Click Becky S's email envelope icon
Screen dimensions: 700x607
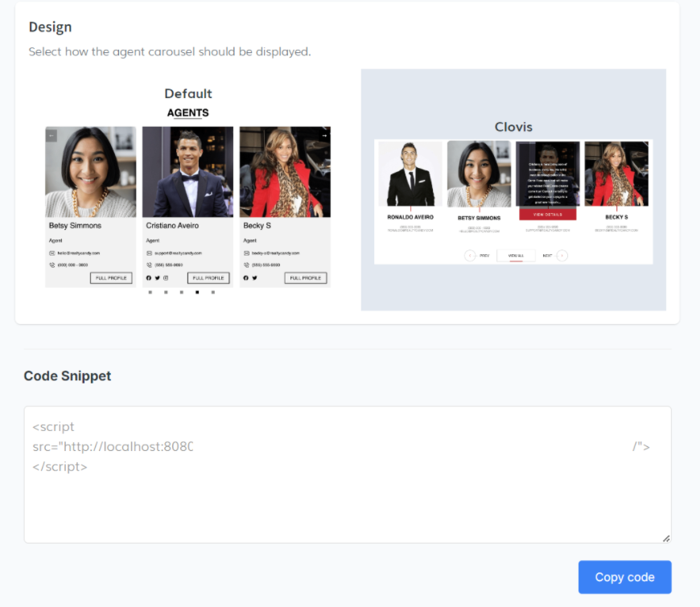coord(246,253)
